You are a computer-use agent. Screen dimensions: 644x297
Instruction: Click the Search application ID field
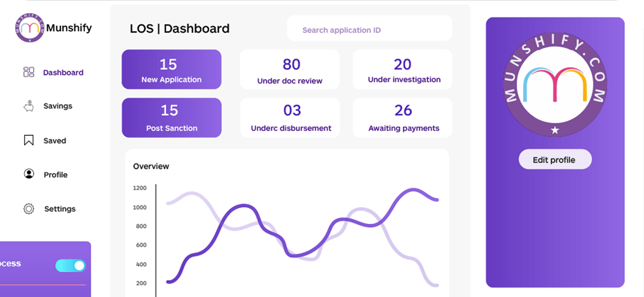coord(370,28)
